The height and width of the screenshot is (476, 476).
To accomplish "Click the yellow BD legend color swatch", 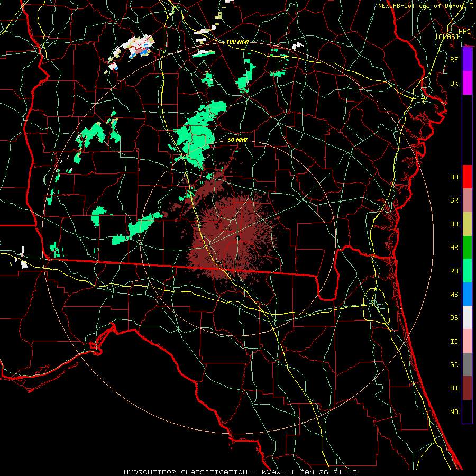I will pos(467,224).
